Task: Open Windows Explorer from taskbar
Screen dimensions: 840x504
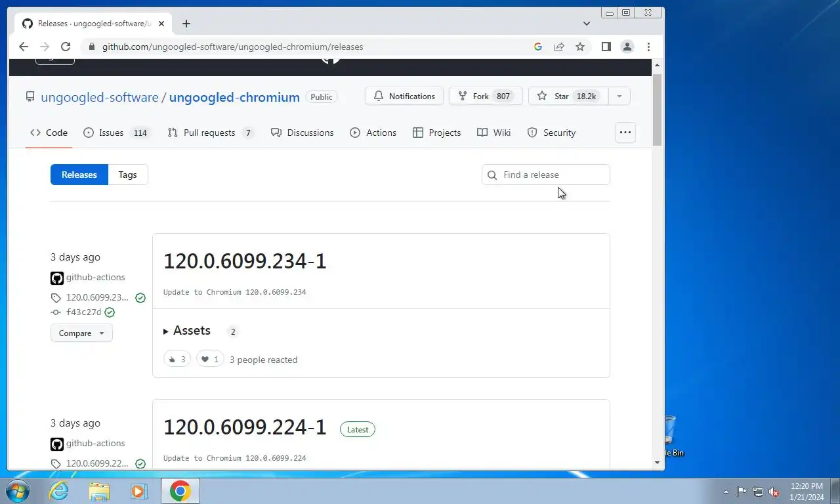Action: click(99, 491)
